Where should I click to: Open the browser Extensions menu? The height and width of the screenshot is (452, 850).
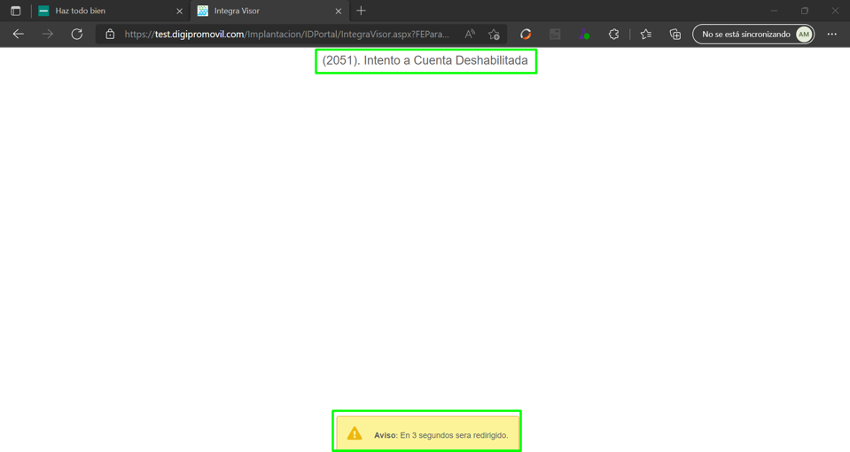pyautogui.click(x=613, y=34)
